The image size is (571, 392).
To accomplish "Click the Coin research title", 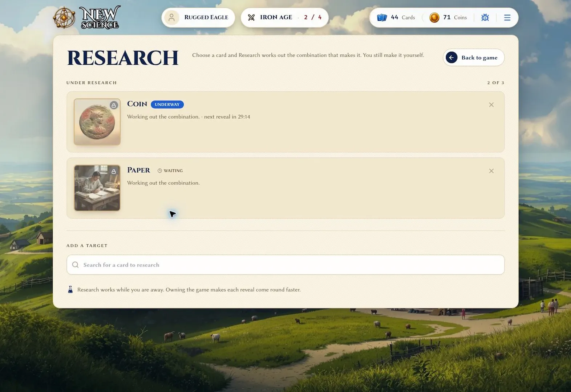I will pyautogui.click(x=137, y=104).
